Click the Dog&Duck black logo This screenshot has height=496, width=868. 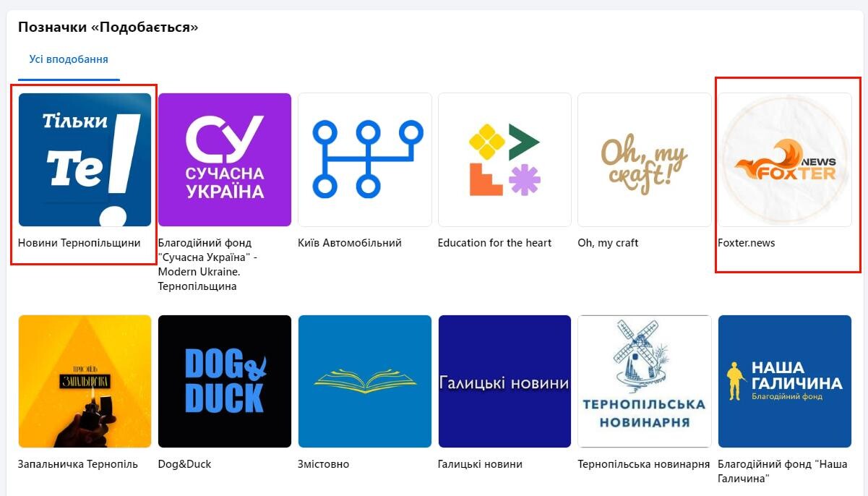pyautogui.click(x=225, y=382)
